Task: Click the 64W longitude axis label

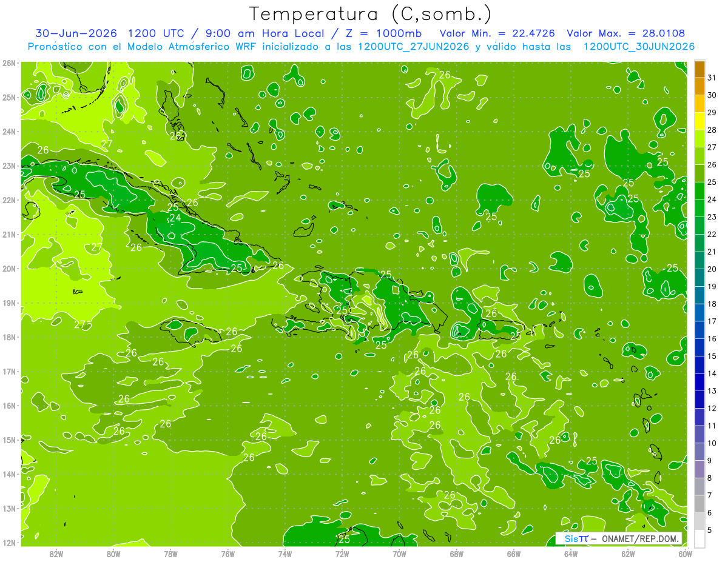Action: coord(571,554)
